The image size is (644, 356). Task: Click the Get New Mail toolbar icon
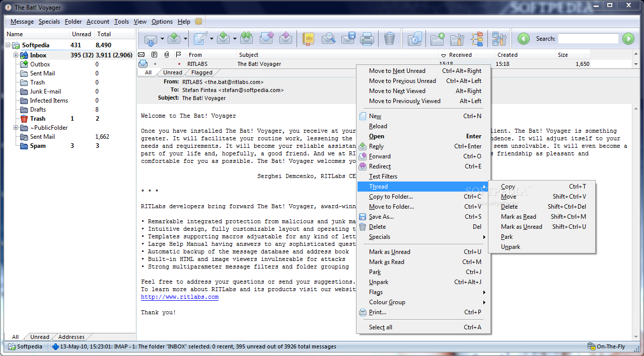tap(151, 39)
